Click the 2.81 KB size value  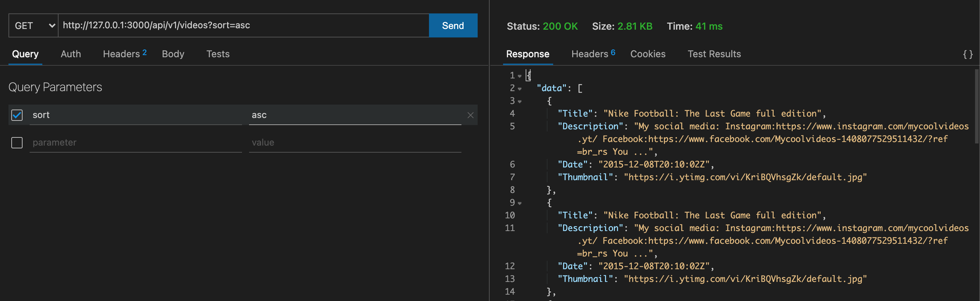point(635,26)
